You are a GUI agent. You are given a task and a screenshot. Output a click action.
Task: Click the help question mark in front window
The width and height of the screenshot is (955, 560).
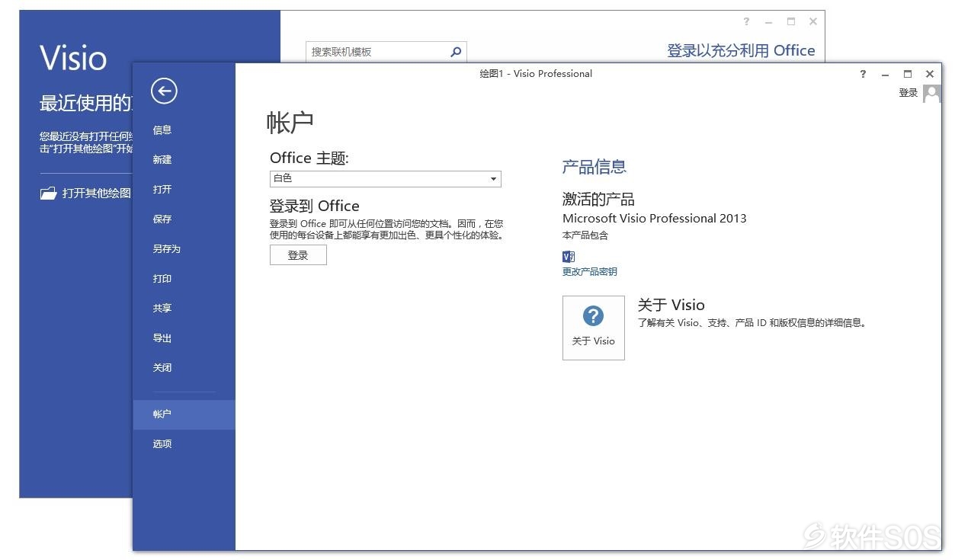[x=863, y=74]
